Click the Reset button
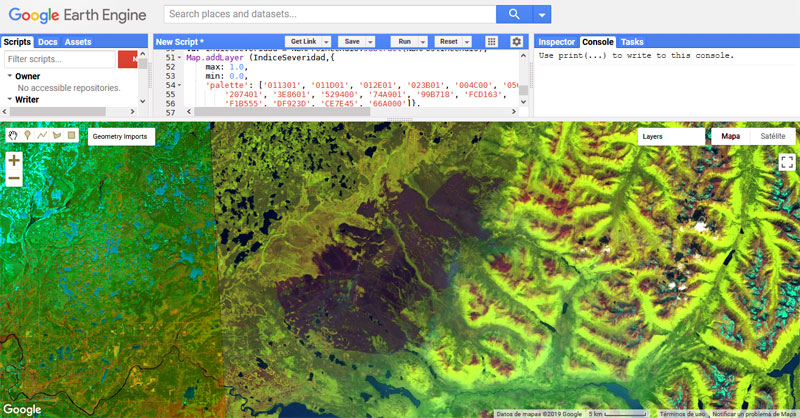 (448, 42)
